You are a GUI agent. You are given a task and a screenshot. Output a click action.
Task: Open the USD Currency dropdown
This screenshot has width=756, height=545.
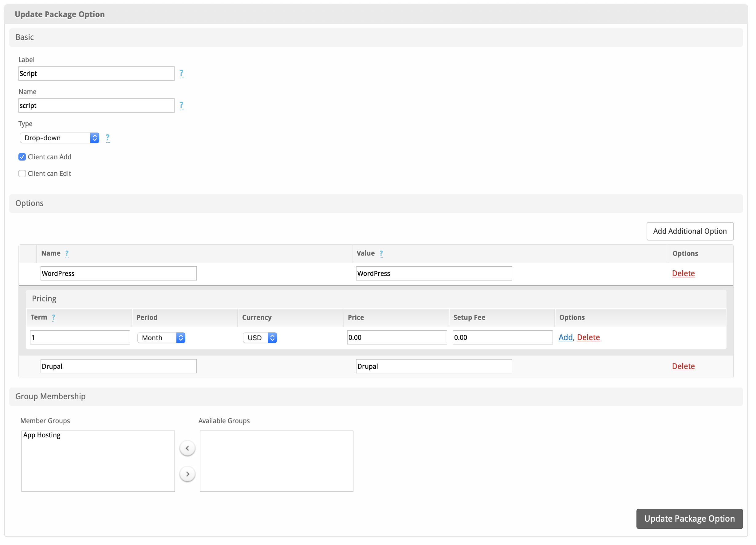pos(260,337)
